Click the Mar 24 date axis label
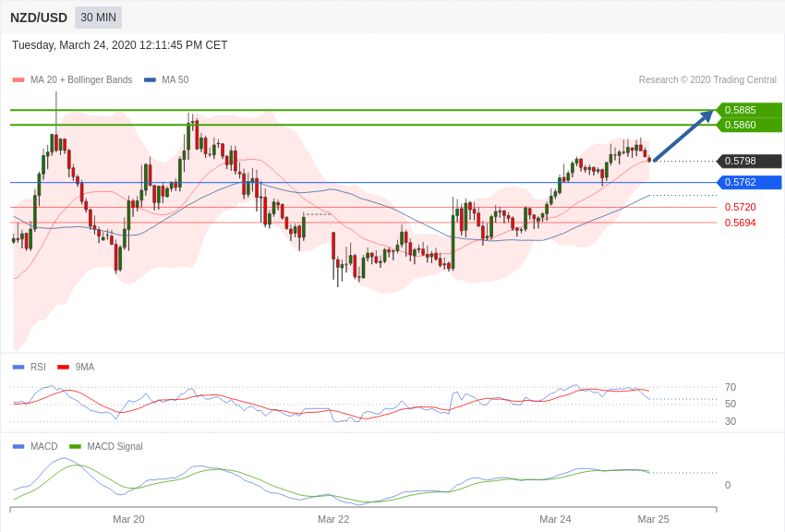The width and height of the screenshot is (785, 532). (x=555, y=519)
